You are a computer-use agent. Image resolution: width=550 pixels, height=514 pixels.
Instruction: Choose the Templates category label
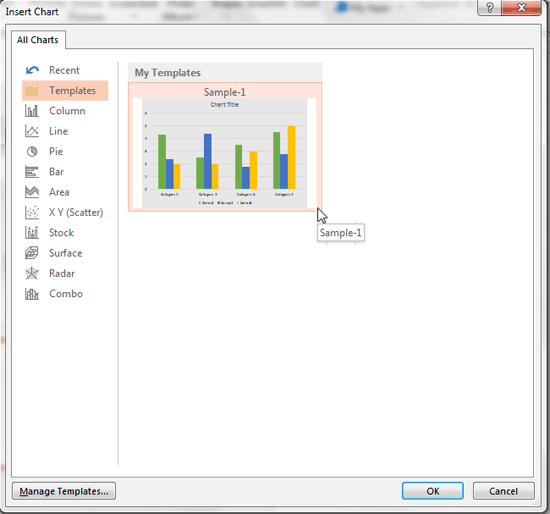[x=72, y=91]
